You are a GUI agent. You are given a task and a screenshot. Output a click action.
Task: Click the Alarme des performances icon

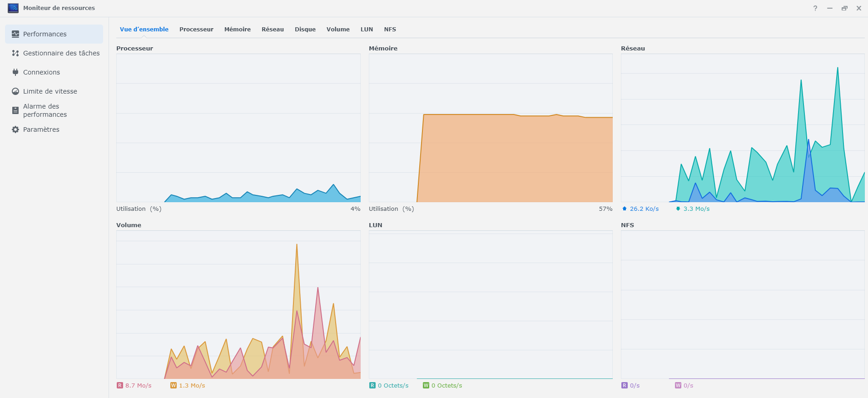15,110
